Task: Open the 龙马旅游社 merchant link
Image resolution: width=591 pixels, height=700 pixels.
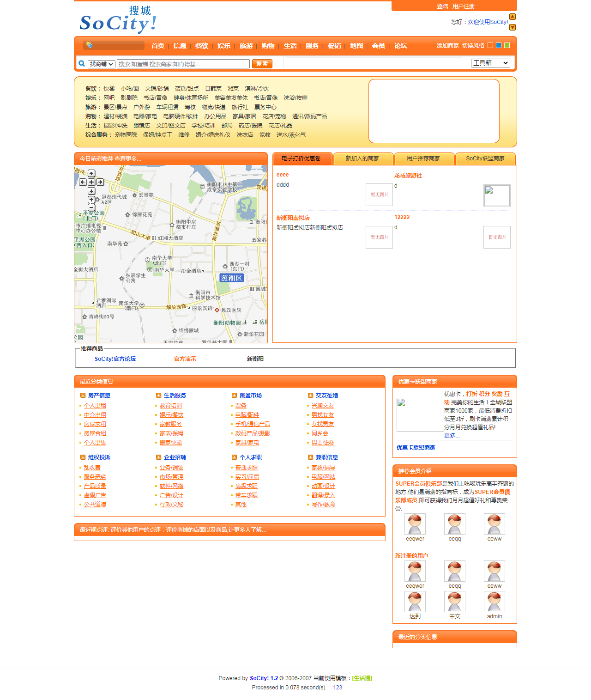Action: point(408,176)
